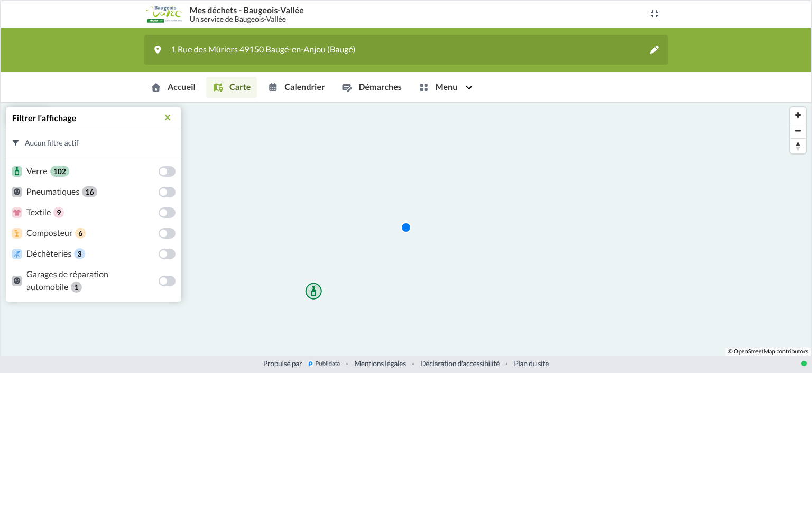Click the Pneumatiques count badge 16
Viewport: 812px width, 508px height.
[x=90, y=192]
